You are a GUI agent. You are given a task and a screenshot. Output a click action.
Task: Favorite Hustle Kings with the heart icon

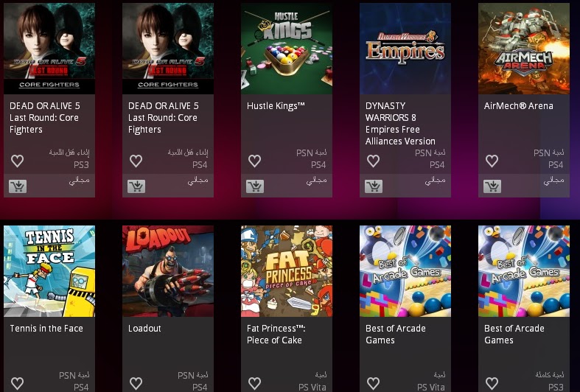coord(254,161)
